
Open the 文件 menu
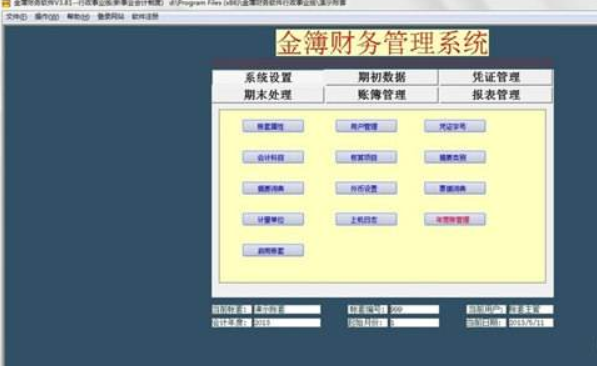(x=16, y=17)
